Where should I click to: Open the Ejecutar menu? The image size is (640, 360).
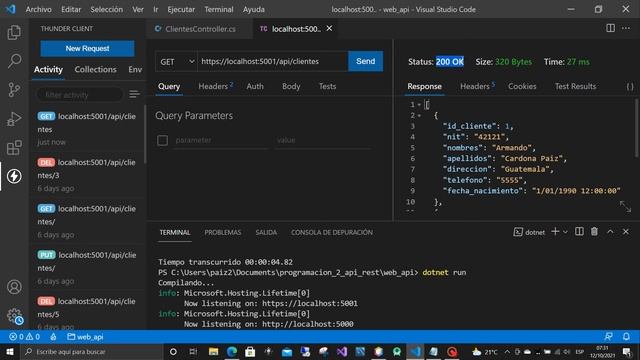(181, 9)
